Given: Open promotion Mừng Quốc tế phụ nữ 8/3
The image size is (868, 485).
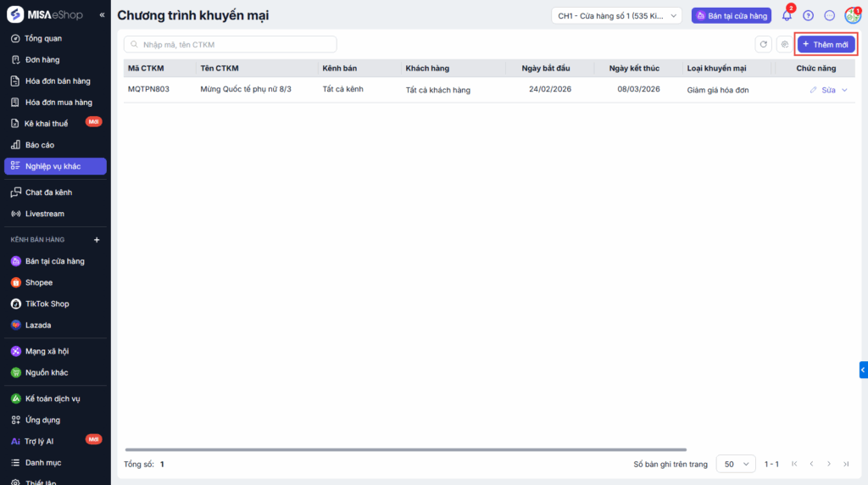Looking at the screenshot, I should click(246, 89).
